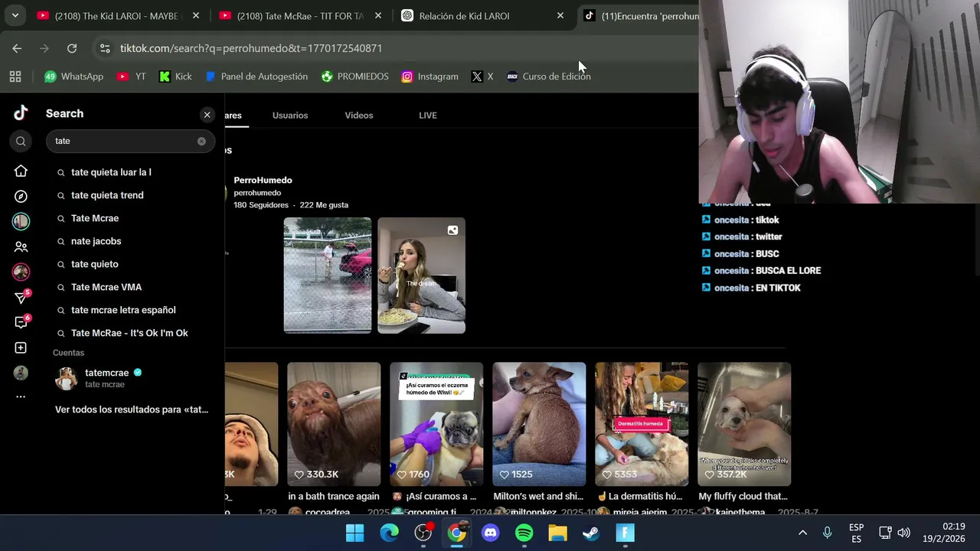980x551 pixels.
Task: Select suggestion 'Tate Mcrae VMA'
Action: 106,287
